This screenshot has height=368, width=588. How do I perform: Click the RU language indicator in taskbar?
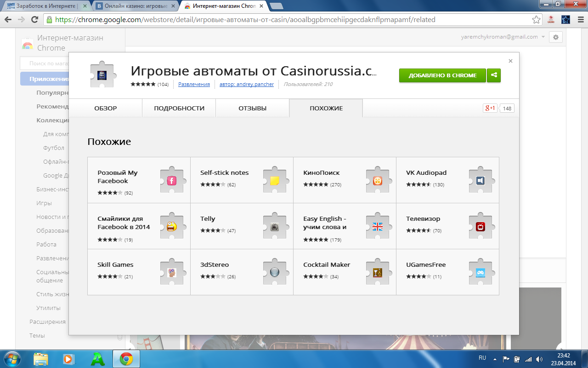[x=482, y=357]
